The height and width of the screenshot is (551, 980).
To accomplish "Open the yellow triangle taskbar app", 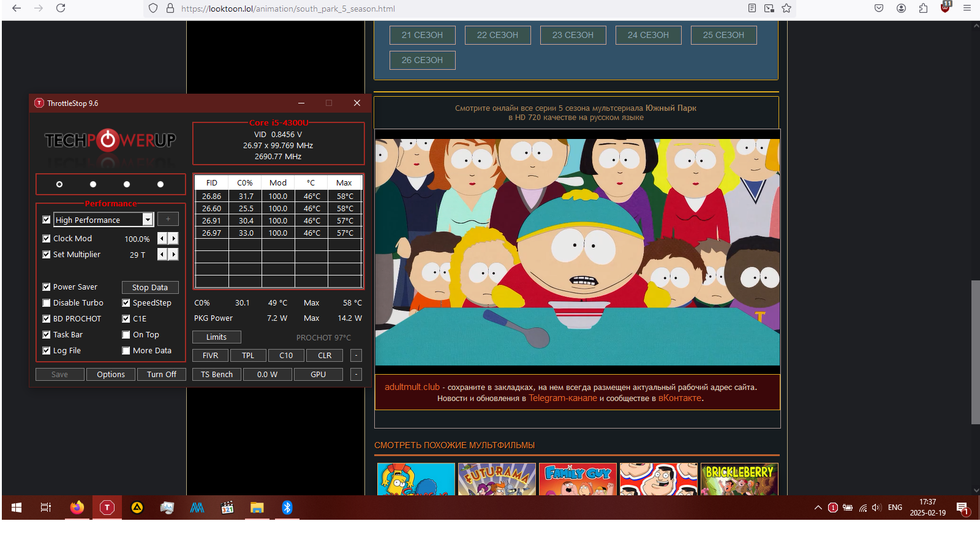I will 137,508.
